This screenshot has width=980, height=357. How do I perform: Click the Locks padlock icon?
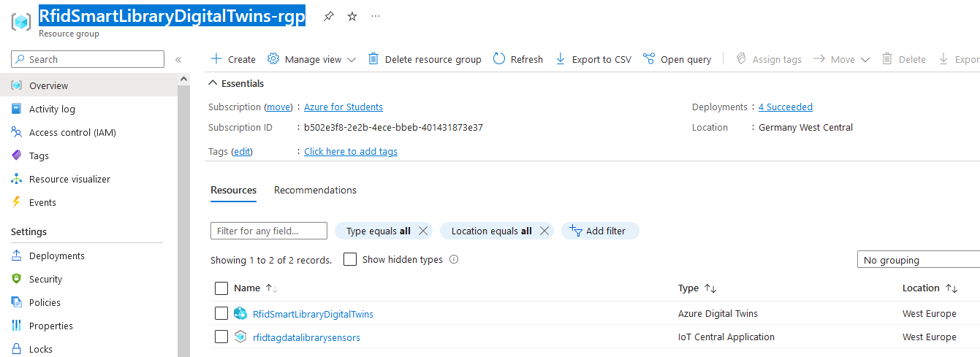coord(16,349)
